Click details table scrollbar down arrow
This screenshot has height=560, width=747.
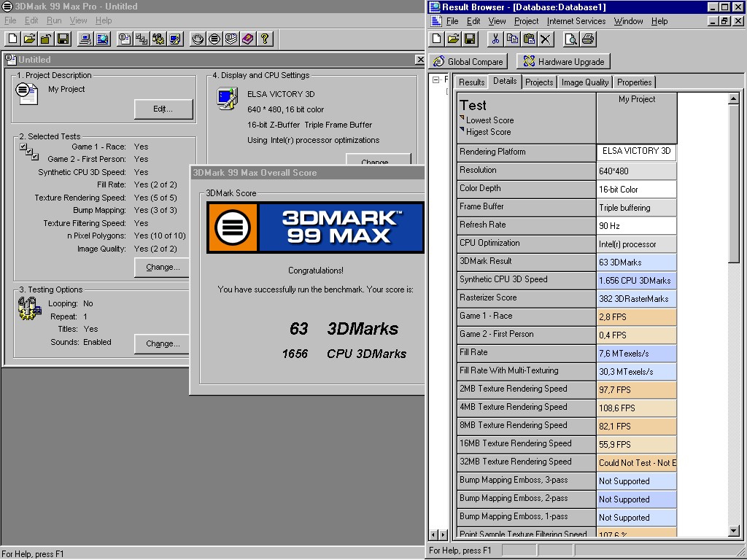[734, 531]
